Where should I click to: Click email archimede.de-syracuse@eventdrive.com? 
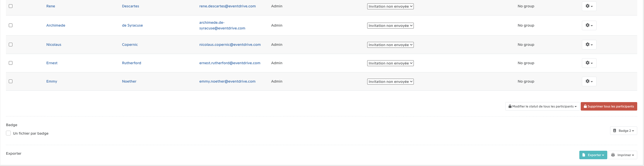coord(222,25)
